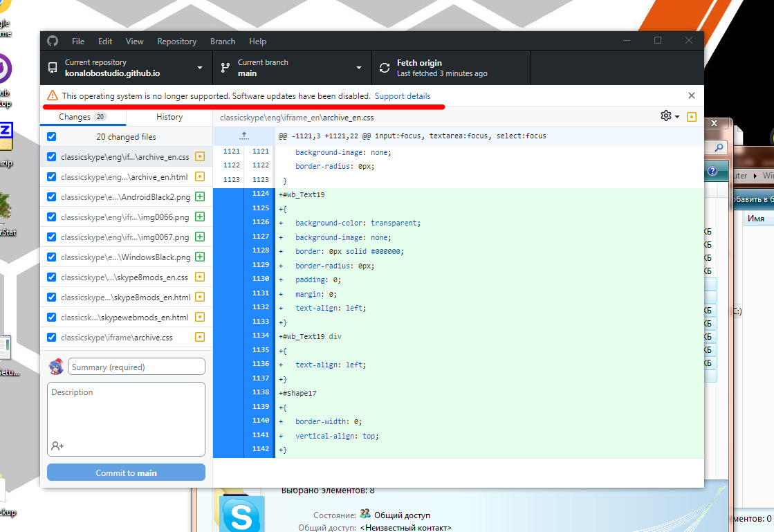
Task: Click the commit author avatar
Action: click(x=56, y=367)
